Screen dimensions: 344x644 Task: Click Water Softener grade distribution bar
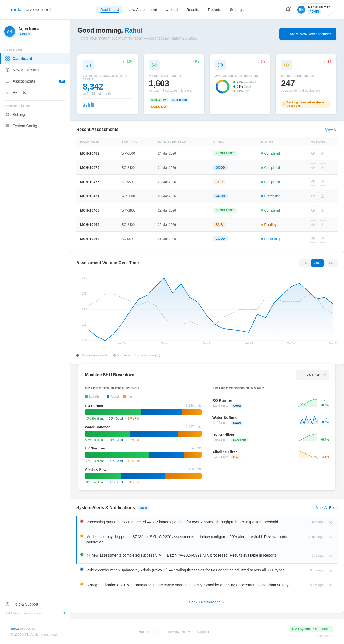pyautogui.click(x=143, y=434)
